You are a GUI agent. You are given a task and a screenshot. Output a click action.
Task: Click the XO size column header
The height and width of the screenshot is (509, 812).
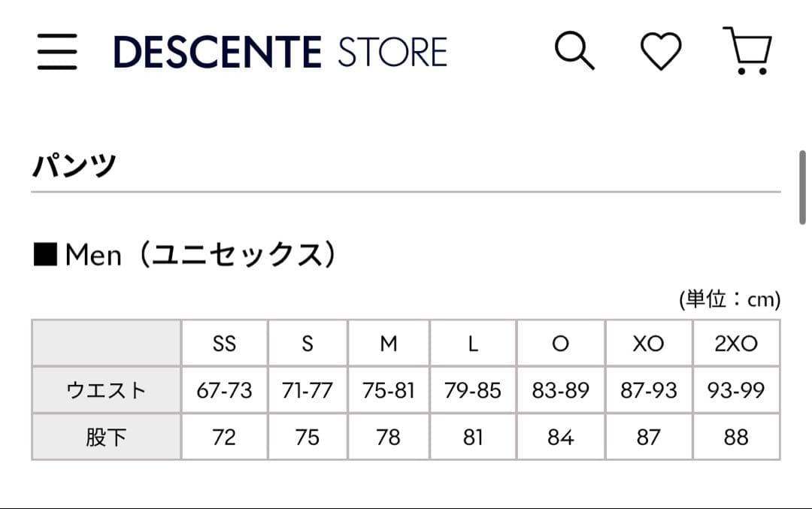click(649, 343)
